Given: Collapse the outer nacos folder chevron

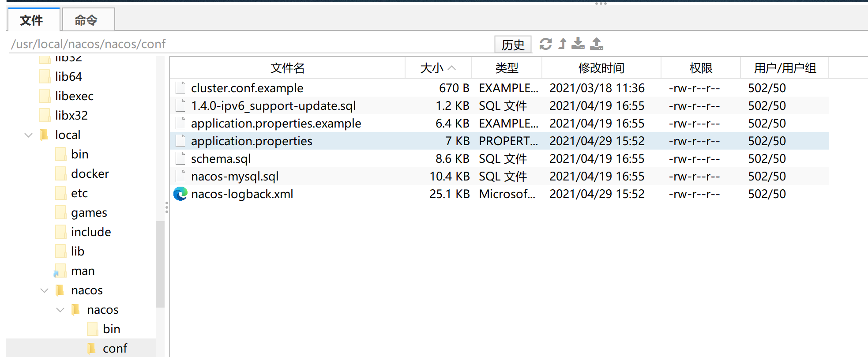Looking at the screenshot, I should coord(45,290).
